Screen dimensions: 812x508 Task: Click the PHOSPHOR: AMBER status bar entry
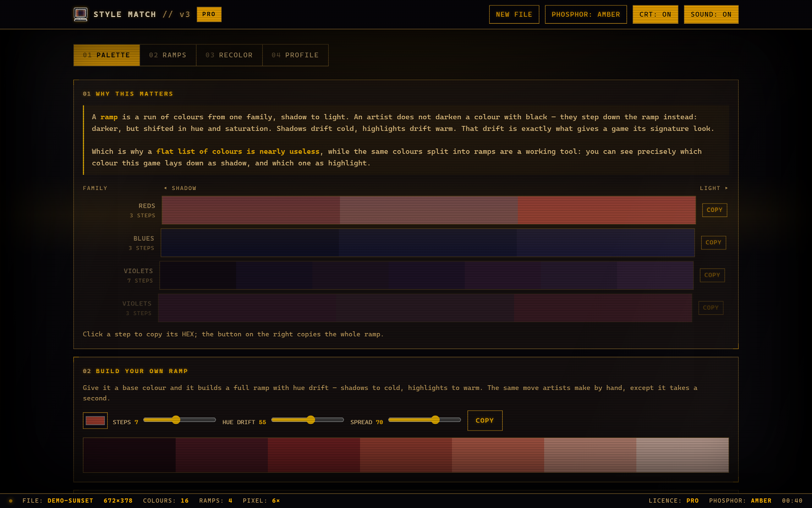741,501
